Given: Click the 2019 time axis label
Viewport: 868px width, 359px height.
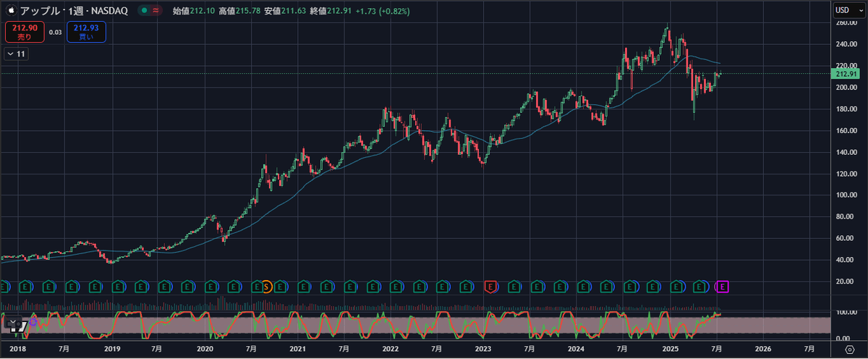Looking at the screenshot, I should click(x=112, y=349).
